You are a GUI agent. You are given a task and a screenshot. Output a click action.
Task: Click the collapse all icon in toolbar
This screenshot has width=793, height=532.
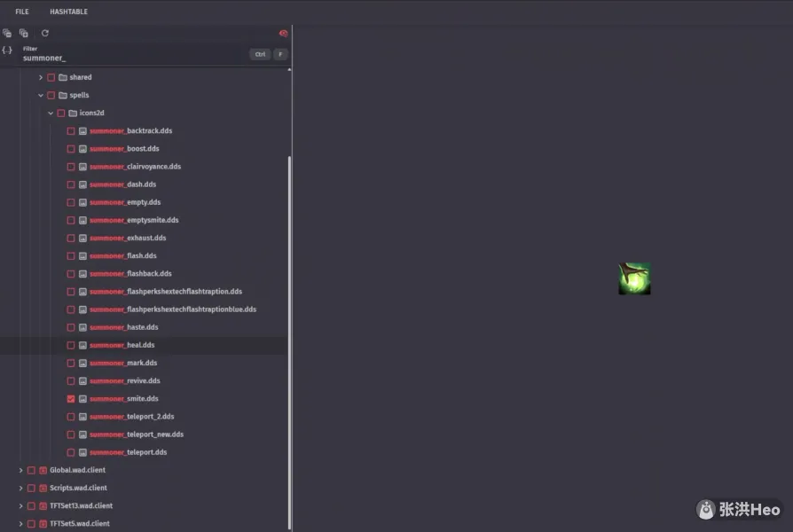coord(7,33)
